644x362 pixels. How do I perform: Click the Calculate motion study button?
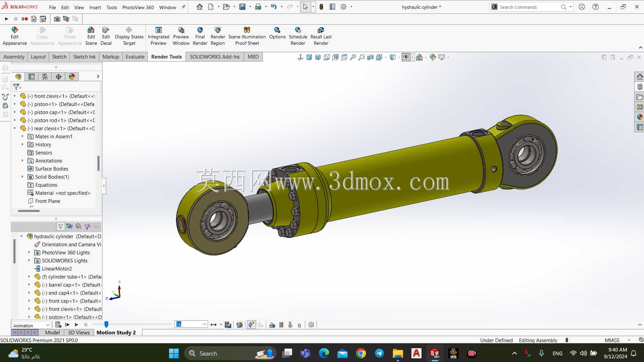point(58,325)
